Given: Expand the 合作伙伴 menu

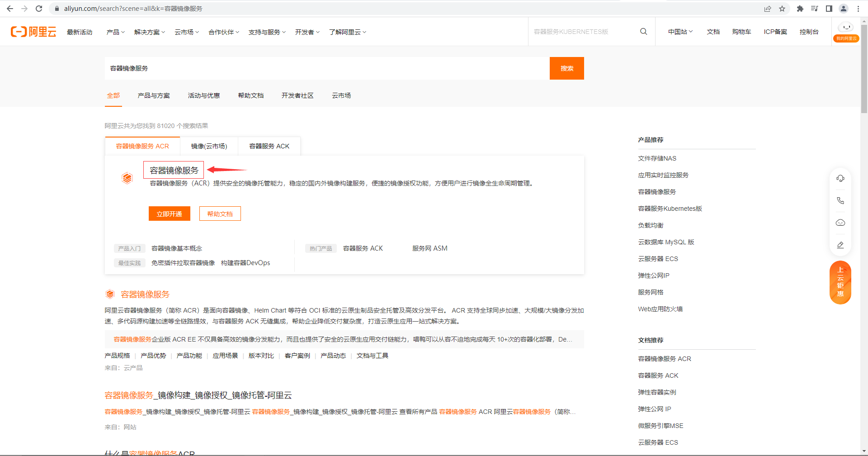Looking at the screenshot, I should tap(224, 32).
